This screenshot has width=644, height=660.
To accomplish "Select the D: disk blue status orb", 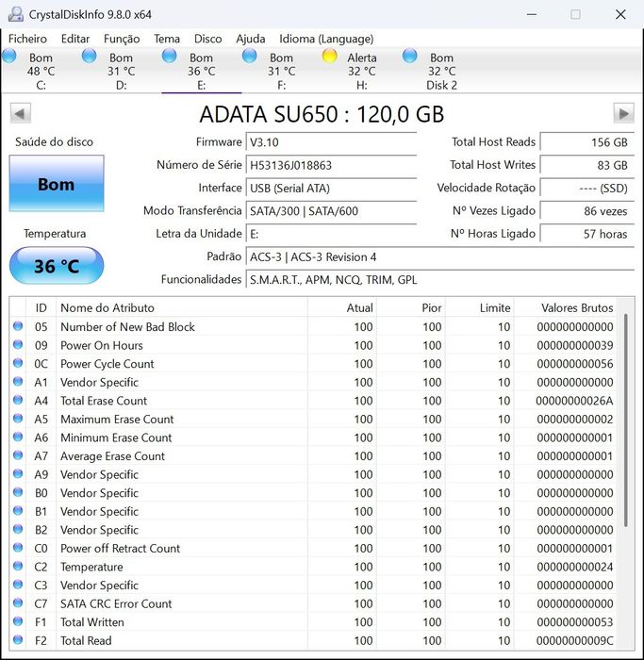I will click(x=90, y=56).
